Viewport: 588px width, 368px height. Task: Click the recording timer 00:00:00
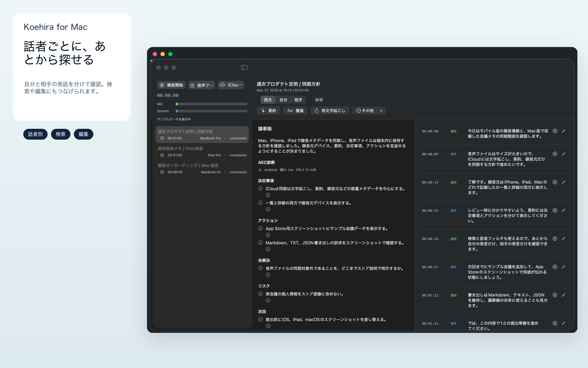(x=168, y=95)
